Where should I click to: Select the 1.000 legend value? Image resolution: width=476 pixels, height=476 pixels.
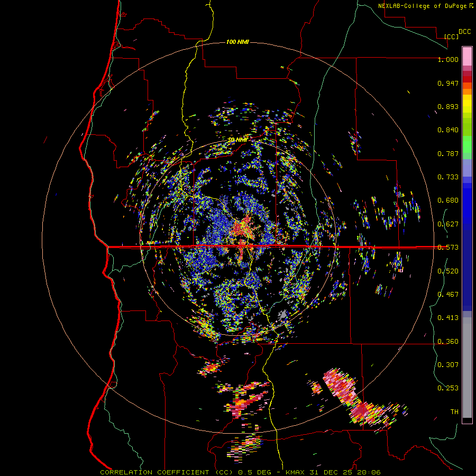coord(448,59)
